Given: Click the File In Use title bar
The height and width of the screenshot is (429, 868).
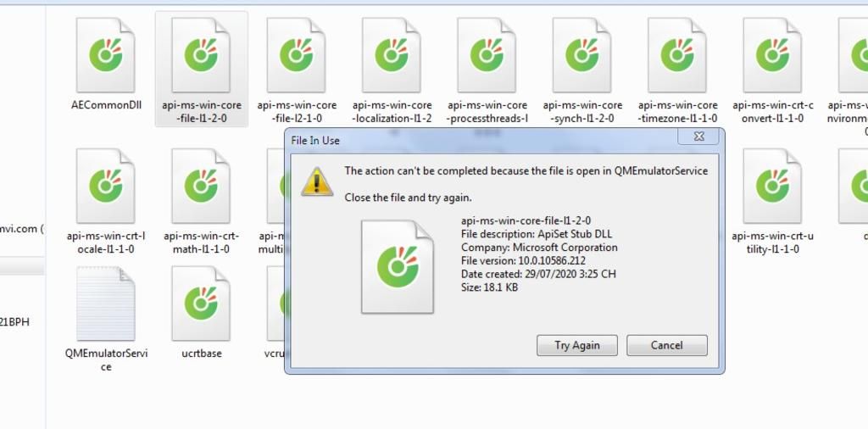Looking at the screenshot, I should click(x=481, y=141).
